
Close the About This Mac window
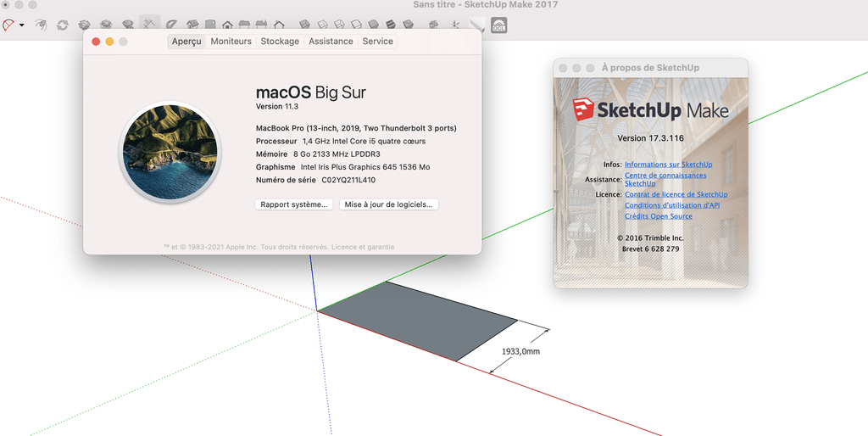pos(96,42)
